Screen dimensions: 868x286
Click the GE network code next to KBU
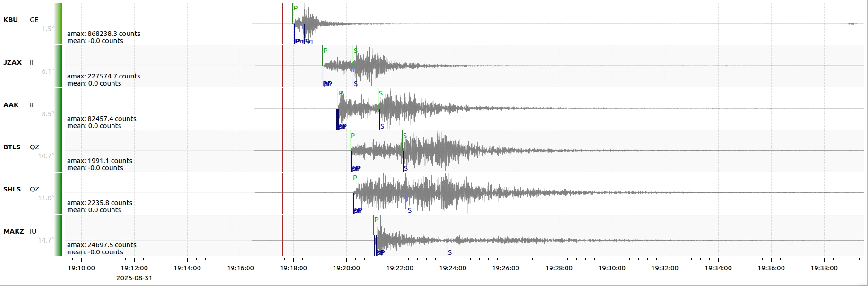click(34, 20)
